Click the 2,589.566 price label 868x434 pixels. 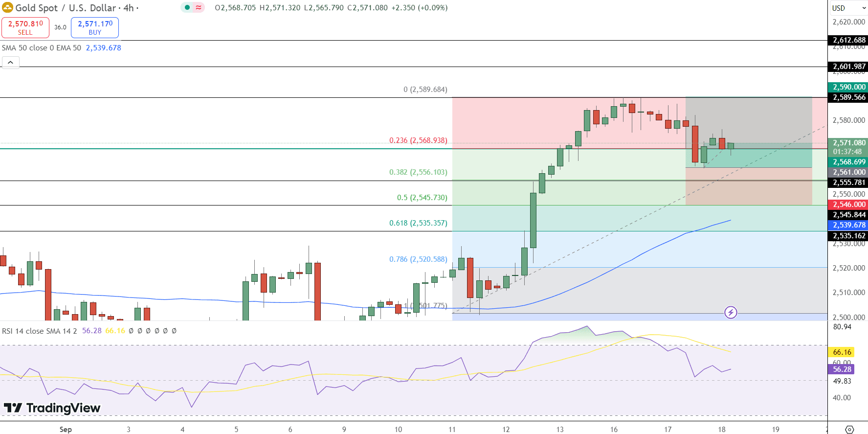848,97
